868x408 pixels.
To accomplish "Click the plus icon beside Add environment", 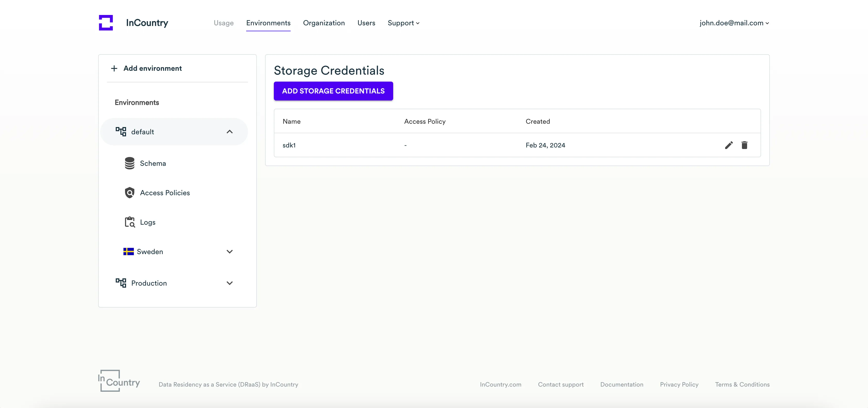I will [114, 68].
